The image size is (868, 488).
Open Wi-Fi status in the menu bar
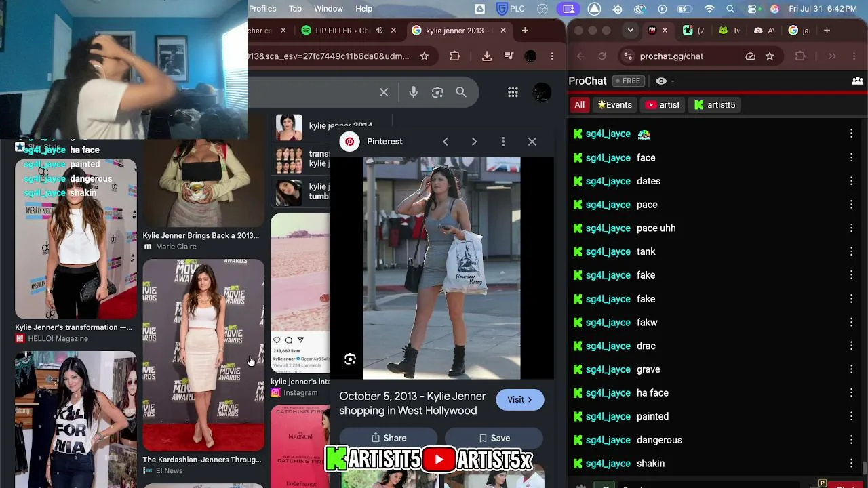coord(709,9)
